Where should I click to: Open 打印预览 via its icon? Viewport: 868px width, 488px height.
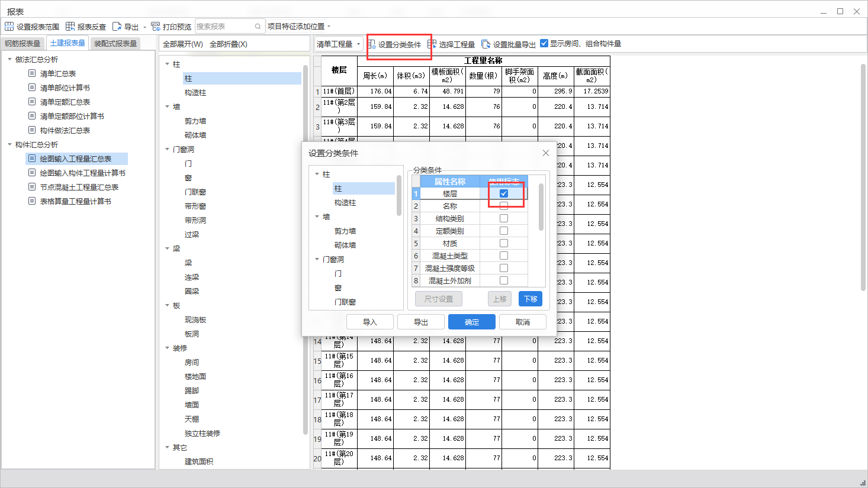[x=156, y=27]
